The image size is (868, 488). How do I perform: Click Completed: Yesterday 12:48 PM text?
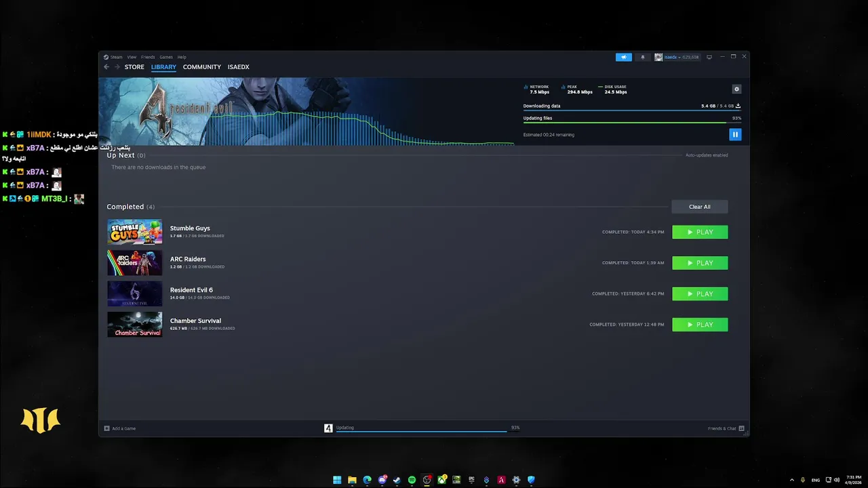(627, 325)
